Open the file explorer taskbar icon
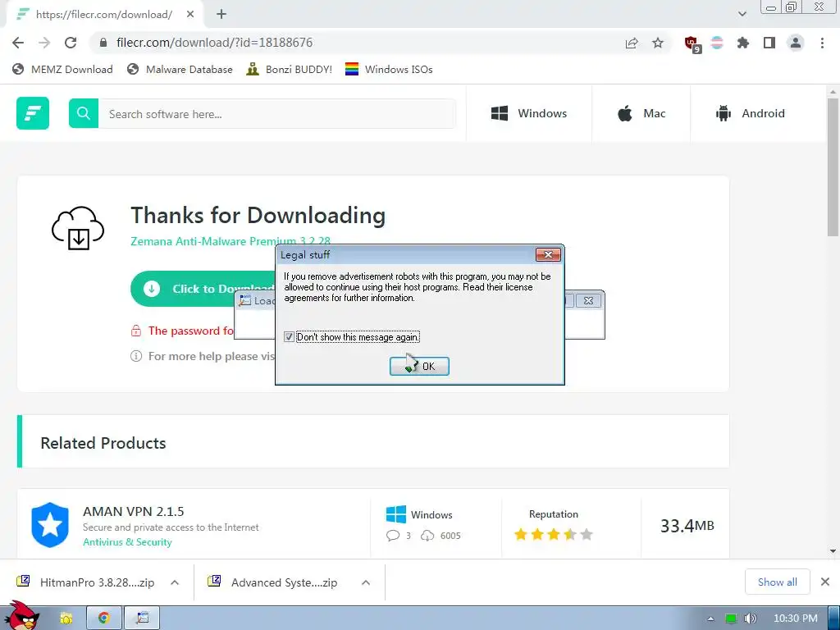This screenshot has width=840, height=630. click(x=66, y=619)
